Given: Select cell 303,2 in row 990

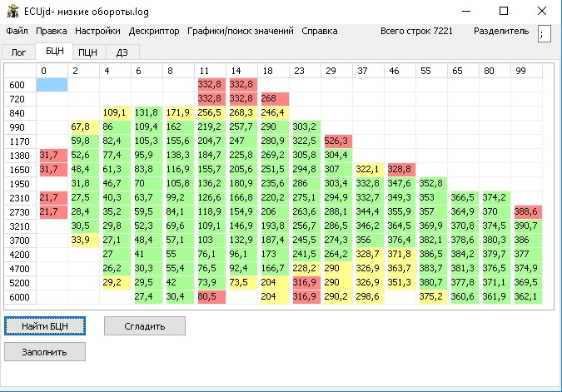Looking at the screenshot, I should click(305, 127).
